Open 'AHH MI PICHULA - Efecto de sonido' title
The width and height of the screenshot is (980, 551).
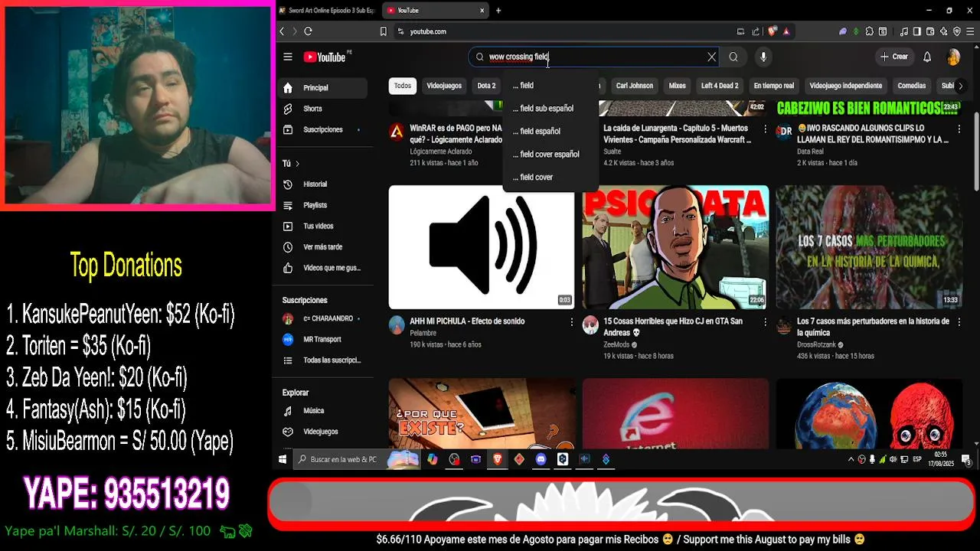(467, 321)
